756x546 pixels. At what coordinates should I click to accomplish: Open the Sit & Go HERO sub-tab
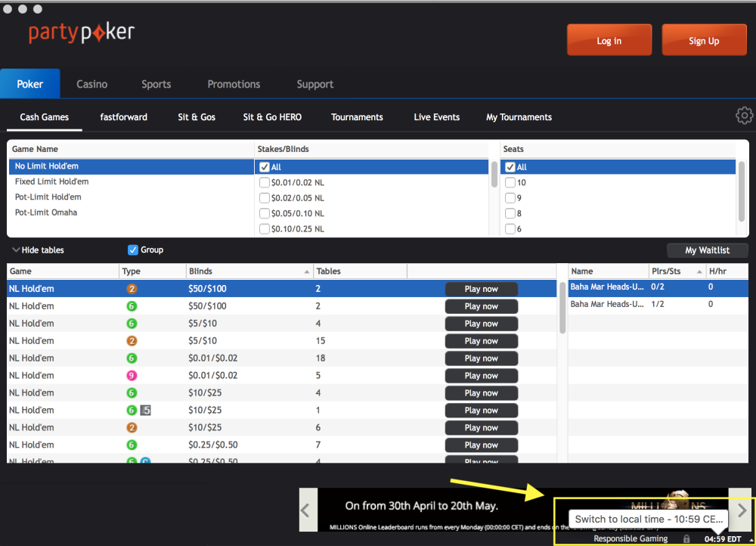coord(272,117)
